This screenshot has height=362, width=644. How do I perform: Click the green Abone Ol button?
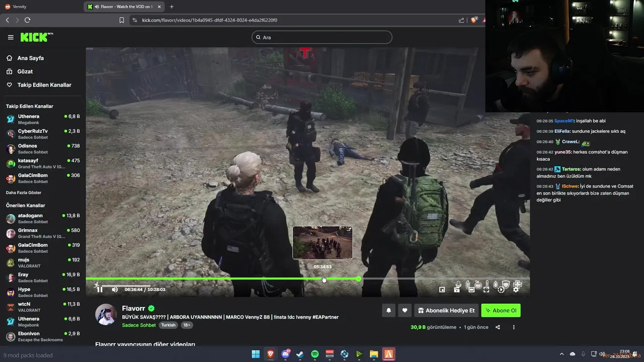tap(501, 311)
